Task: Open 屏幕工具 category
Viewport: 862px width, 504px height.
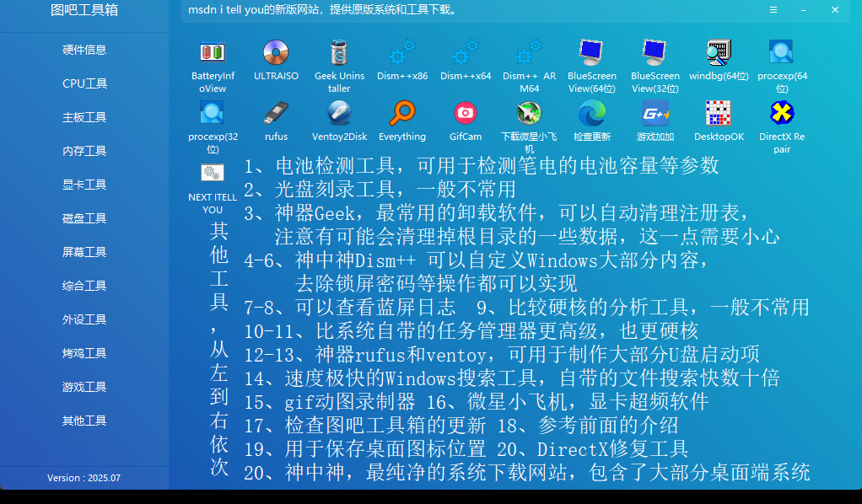Action: (x=84, y=252)
